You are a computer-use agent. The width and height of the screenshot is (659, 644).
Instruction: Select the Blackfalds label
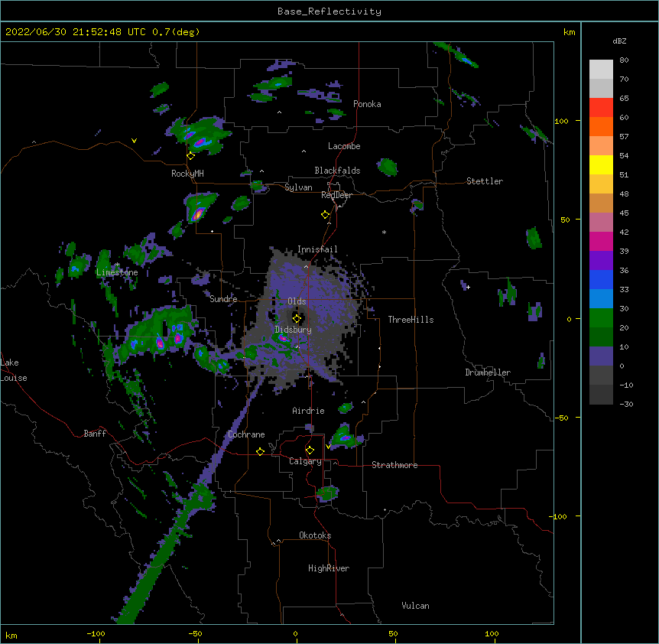tap(337, 171)
